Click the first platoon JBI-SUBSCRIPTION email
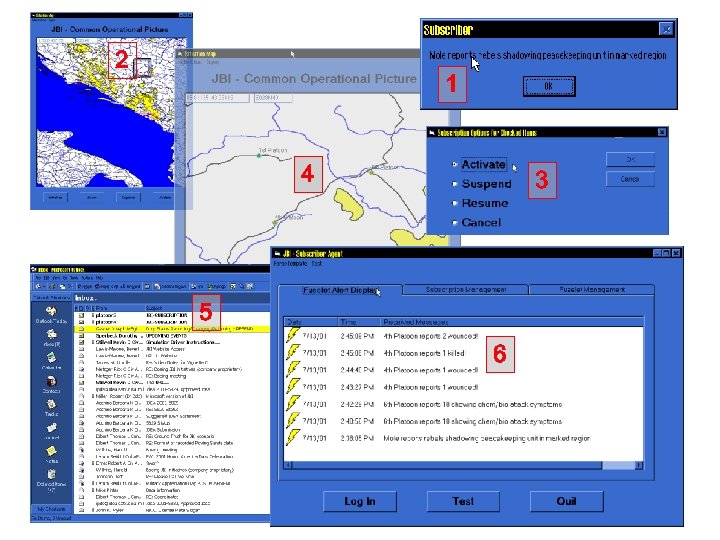Image resolution: width=720 pixels, height=540 pixels. click(172, 315)
